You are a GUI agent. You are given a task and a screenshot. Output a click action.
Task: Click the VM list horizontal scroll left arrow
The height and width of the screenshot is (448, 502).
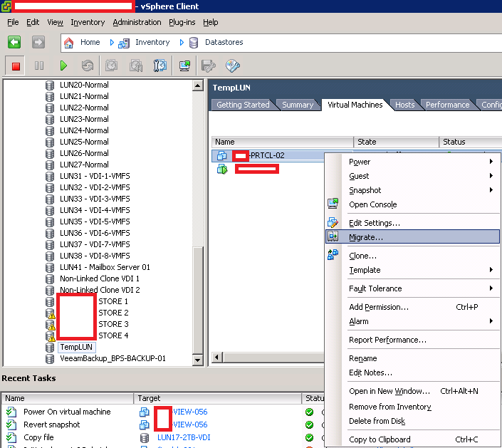[217, 357]
